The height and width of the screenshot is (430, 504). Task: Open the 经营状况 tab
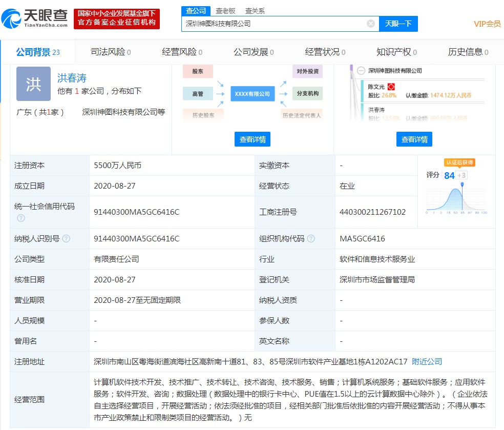[x=325, y=52]
